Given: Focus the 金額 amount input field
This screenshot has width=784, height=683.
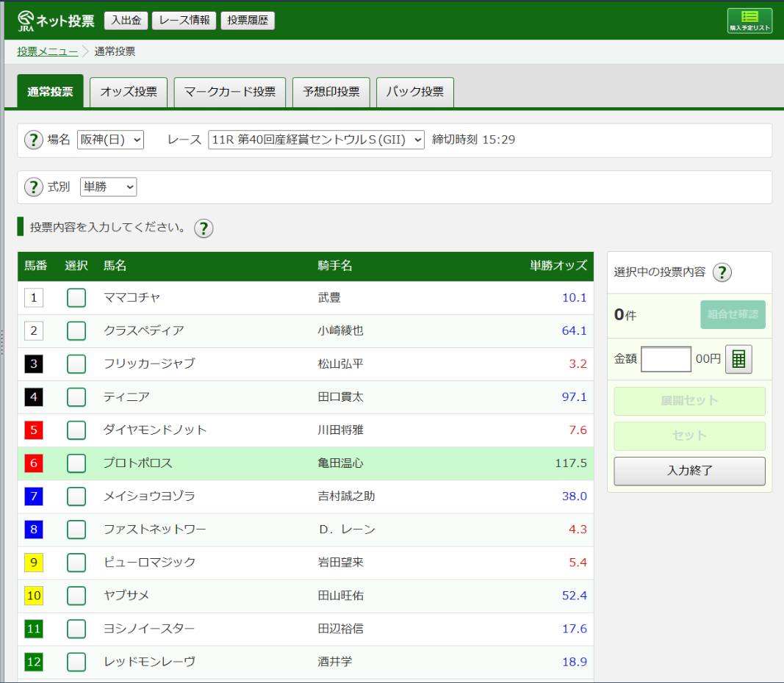Looking at the screenshot, I should pos(666,359).
